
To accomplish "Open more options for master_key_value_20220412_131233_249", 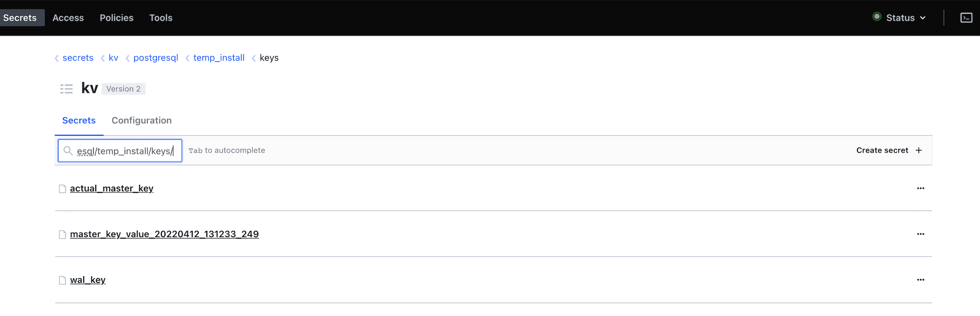I will 920,234.
